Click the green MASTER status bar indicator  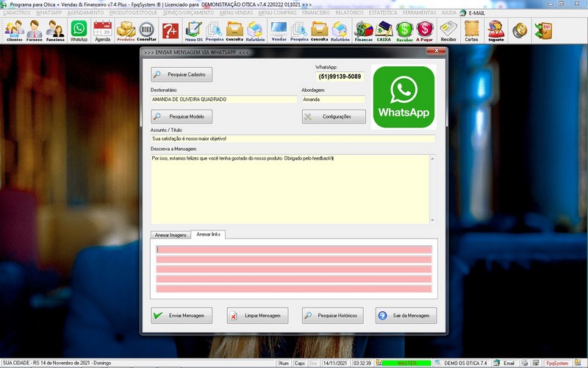[406, 363]
